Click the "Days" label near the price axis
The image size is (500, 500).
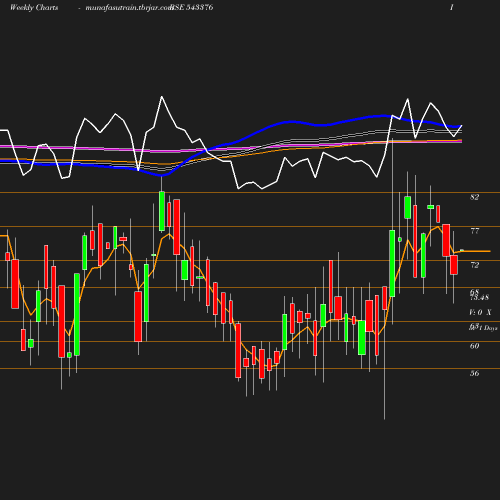490,328
